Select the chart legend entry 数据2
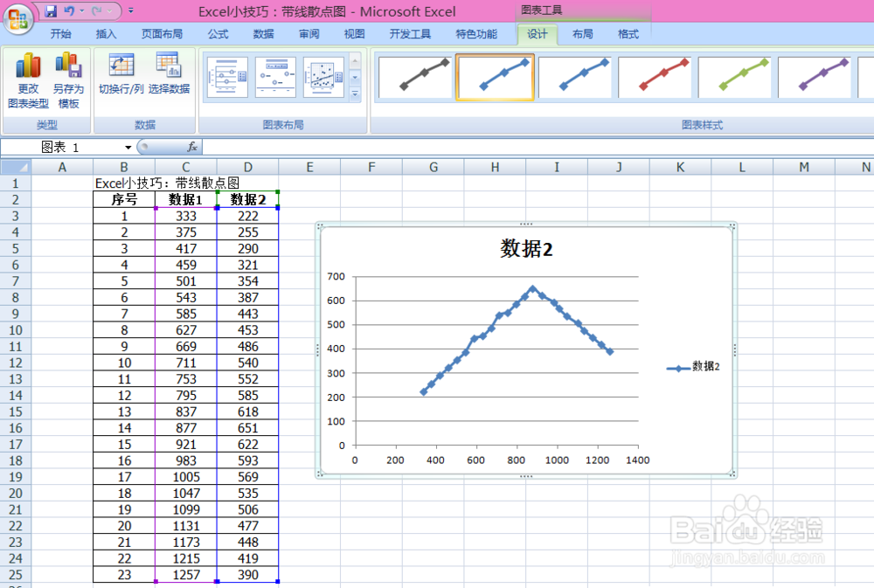 tap(693, 367)
